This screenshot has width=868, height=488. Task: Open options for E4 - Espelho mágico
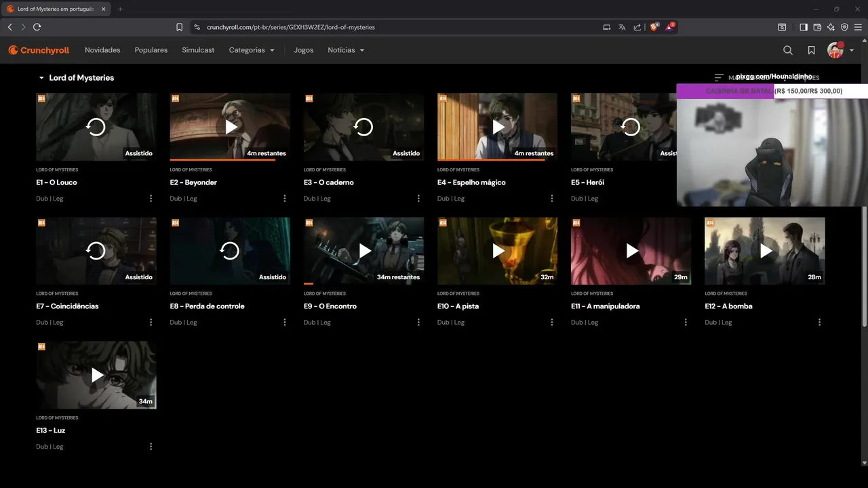552,199
